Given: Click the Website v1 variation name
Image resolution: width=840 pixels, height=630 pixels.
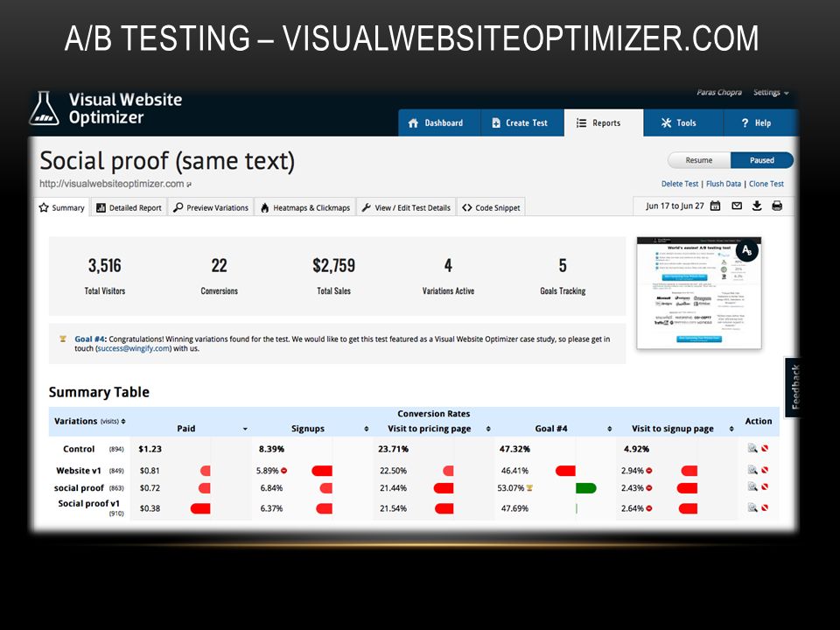Looking at the screenshot, I should click(x=79, y=471).
